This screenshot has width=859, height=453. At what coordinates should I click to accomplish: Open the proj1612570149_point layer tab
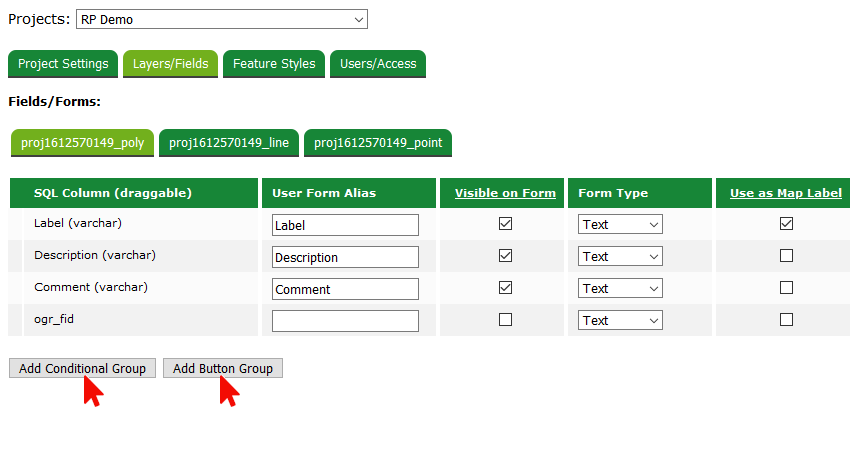pos(378,143)
